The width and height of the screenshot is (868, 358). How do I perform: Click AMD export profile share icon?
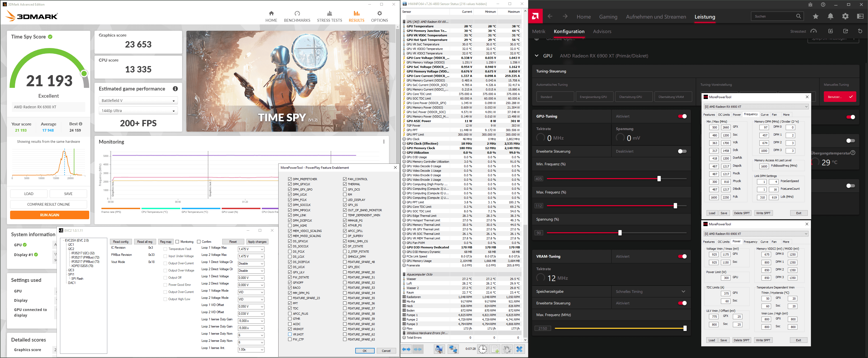[x=845, y=31]
